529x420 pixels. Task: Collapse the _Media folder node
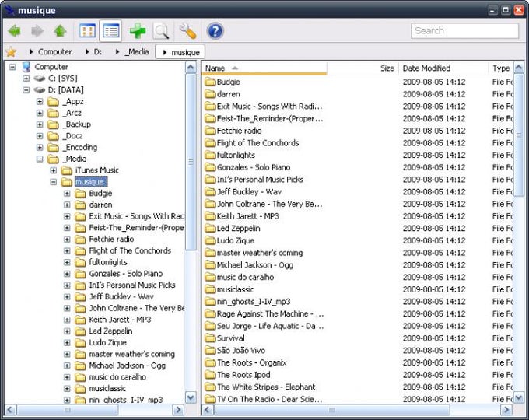click(40, 159)
